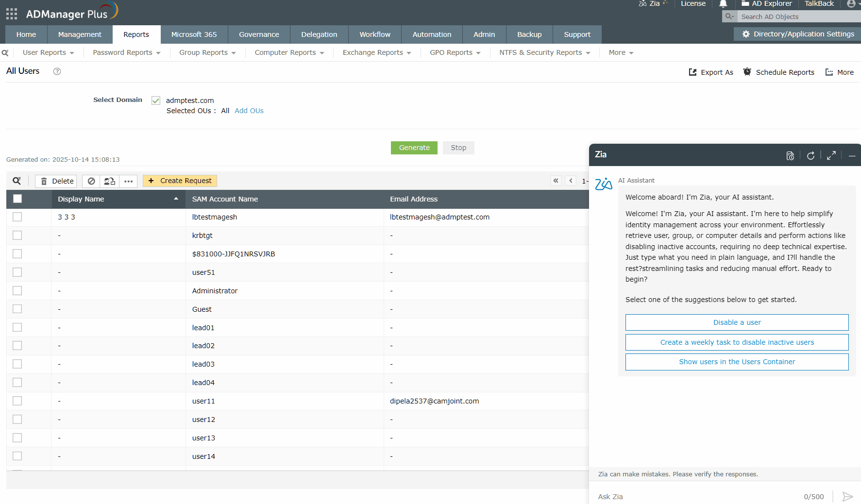Open the License link in top bar
861x504 pixels.
click(693, 4)
